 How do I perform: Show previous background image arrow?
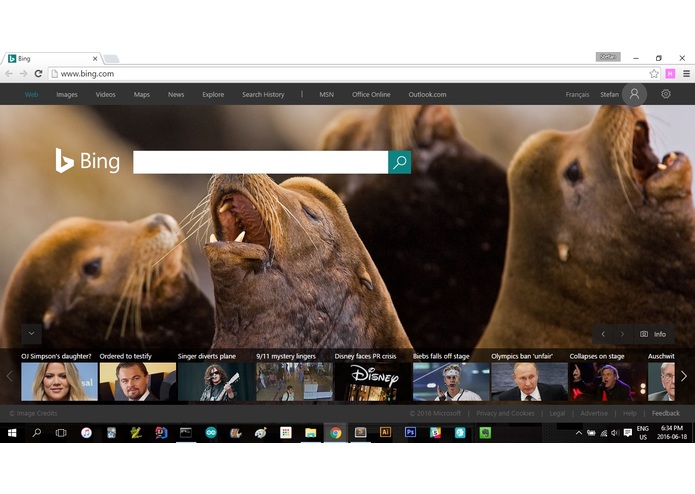pyautogui.click(x=603, y=334)
